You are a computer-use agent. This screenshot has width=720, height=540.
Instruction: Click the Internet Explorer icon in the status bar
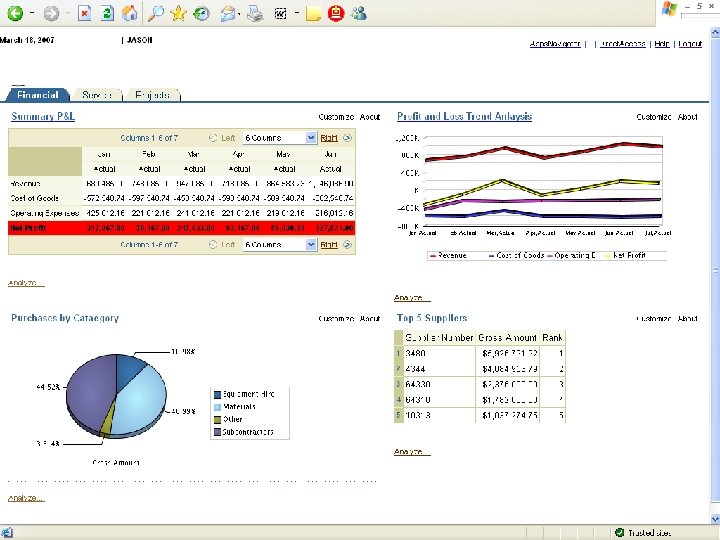(7, 533)
